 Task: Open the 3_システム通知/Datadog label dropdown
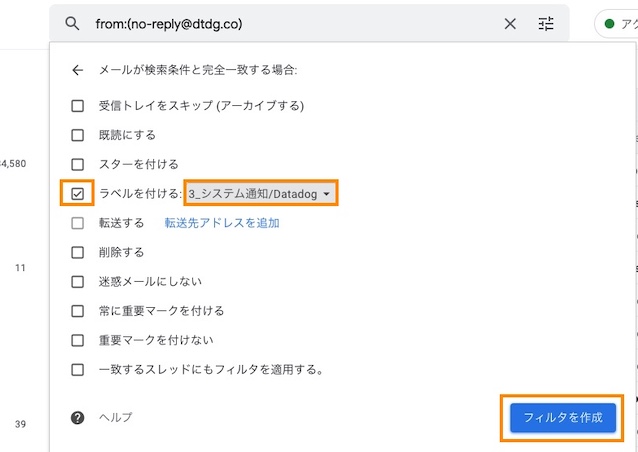tap(260, 194)
